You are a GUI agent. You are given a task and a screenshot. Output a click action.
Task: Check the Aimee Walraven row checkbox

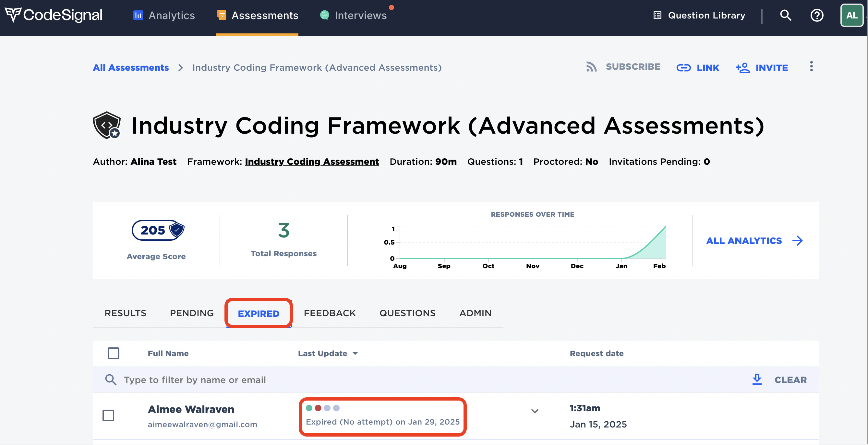tap(108, 416)
